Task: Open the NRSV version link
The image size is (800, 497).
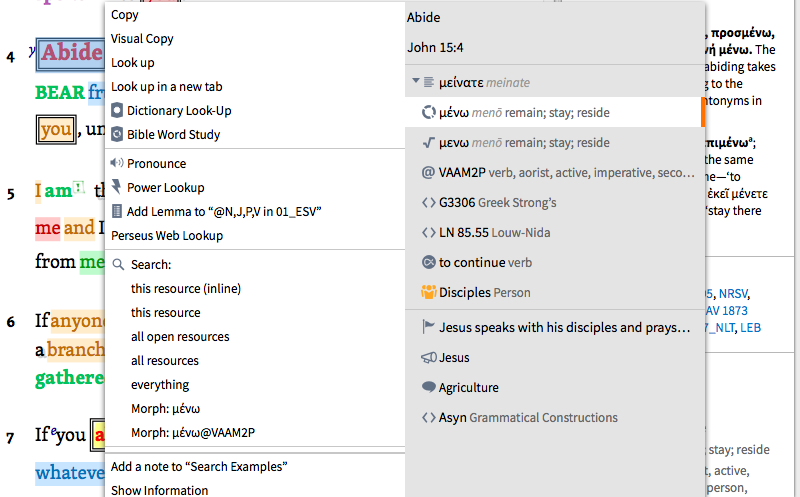Action: coord(735,294)
